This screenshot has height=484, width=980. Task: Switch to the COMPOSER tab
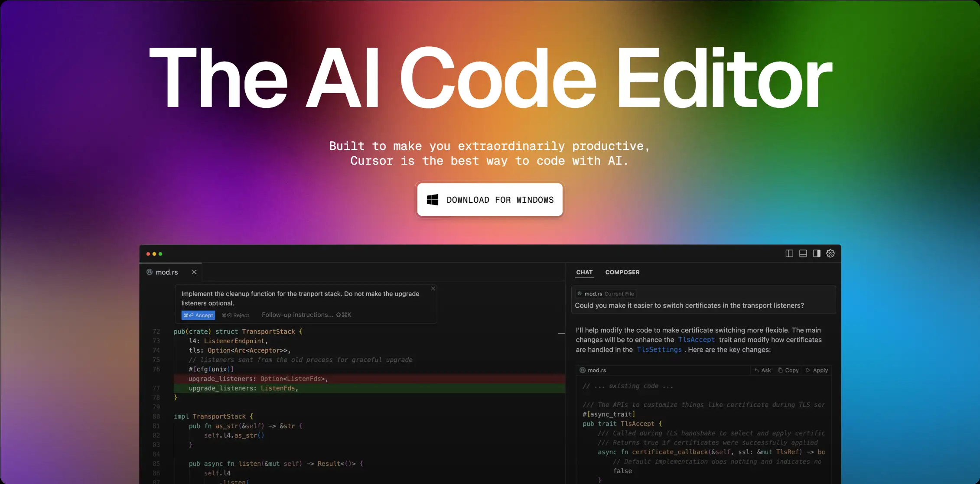[622, 272]
